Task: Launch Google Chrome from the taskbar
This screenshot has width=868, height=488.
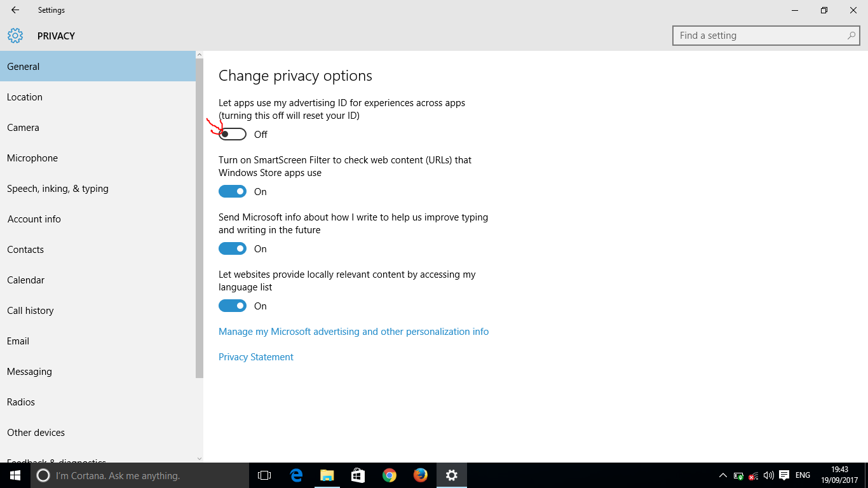Action: [389, 475]
